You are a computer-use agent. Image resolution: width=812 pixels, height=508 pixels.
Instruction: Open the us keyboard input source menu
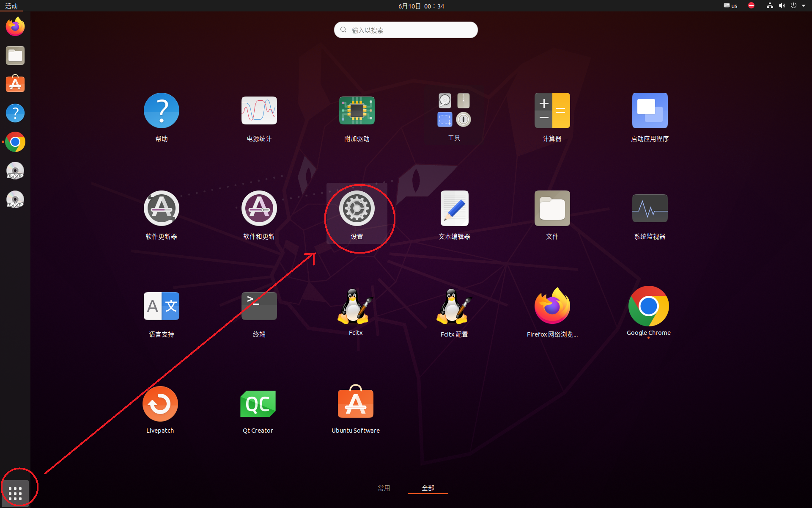click(x=730, y=6)
